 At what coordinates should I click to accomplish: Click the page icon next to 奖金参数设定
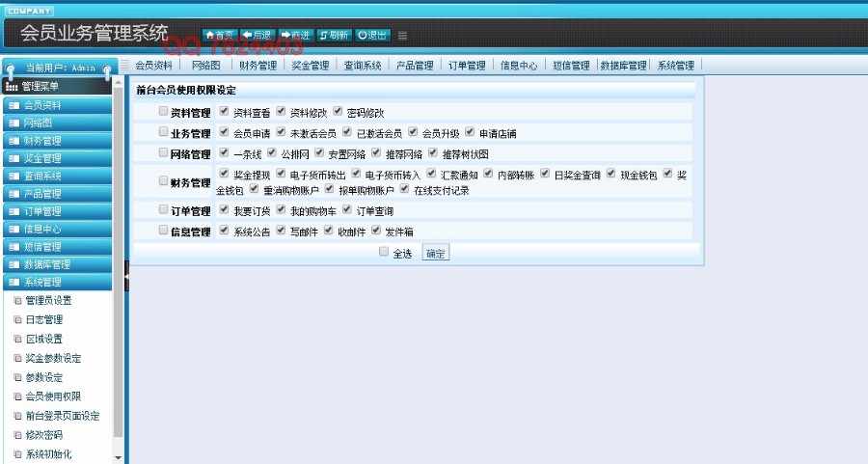pos(17,358)
